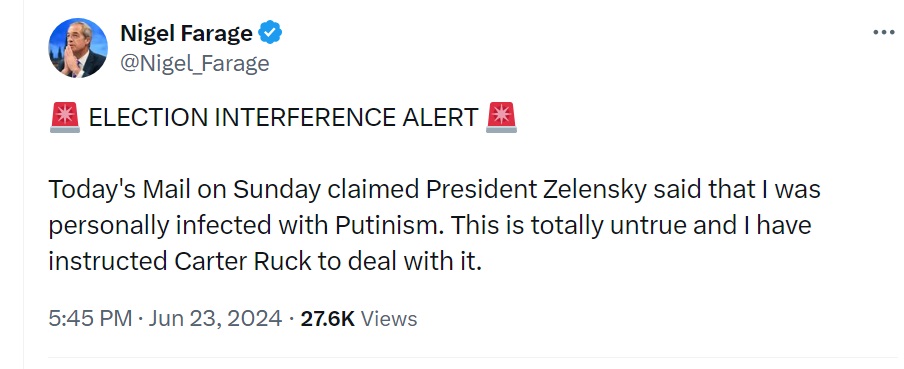Open the 5:45 PM timestamp link
This screenshot has width=904, height=369.
coord(91,318)
